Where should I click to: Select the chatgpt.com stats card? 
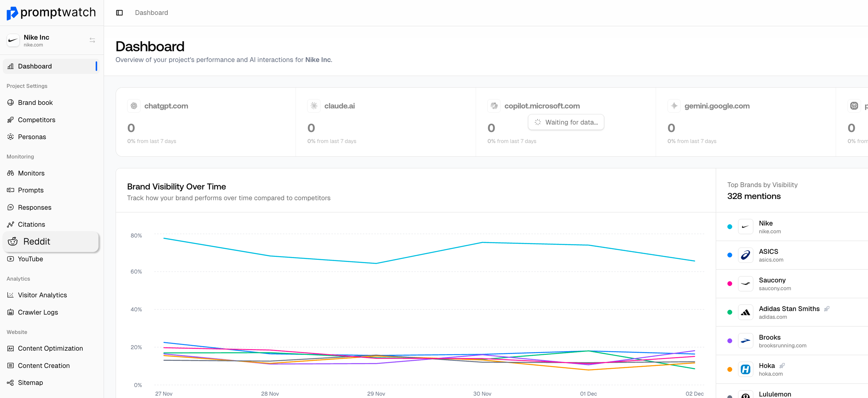205,122
